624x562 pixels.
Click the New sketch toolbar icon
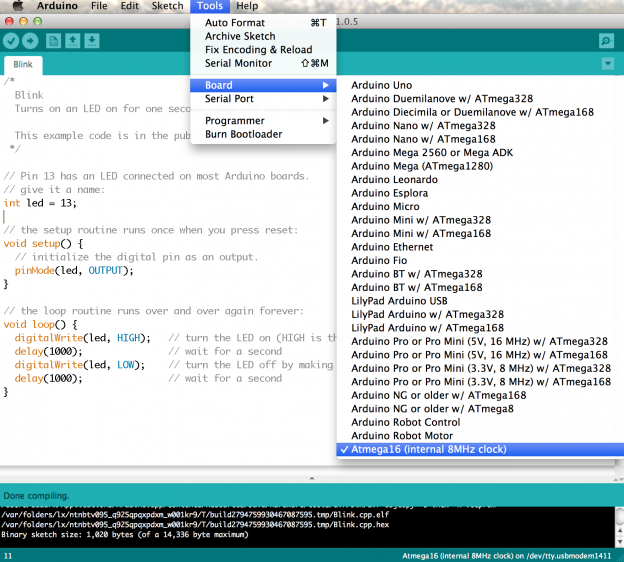pyautogui.click(x=54, y=41)
